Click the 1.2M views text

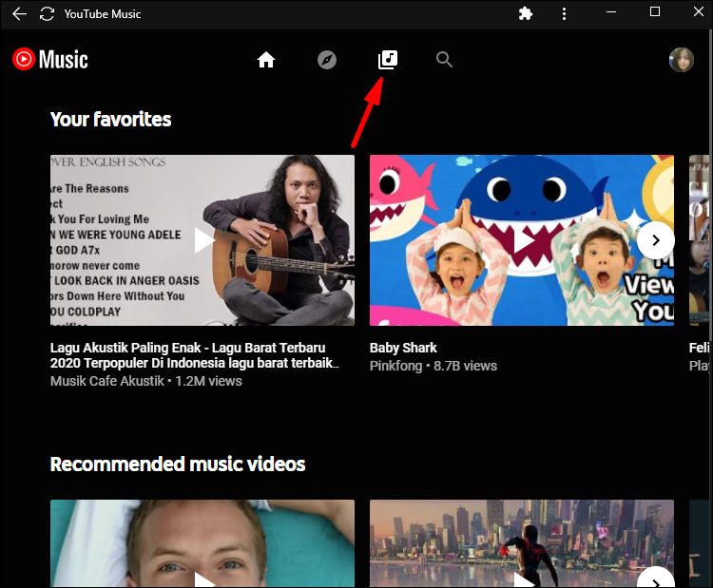point(209,381)
